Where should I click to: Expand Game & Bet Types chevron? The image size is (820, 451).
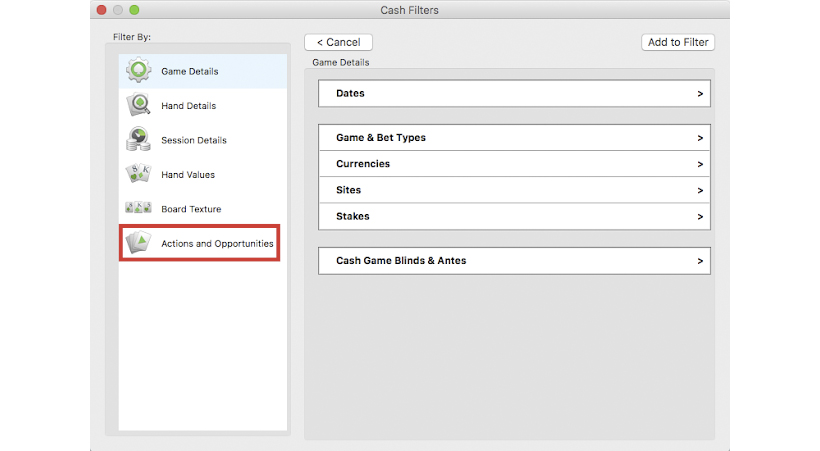[700, 138]
